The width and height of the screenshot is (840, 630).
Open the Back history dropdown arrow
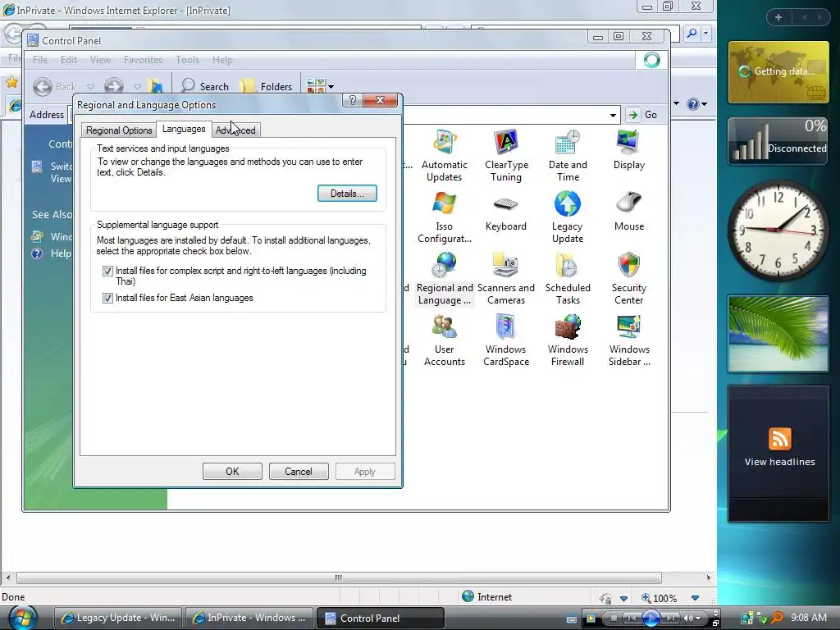pos(90,87)
